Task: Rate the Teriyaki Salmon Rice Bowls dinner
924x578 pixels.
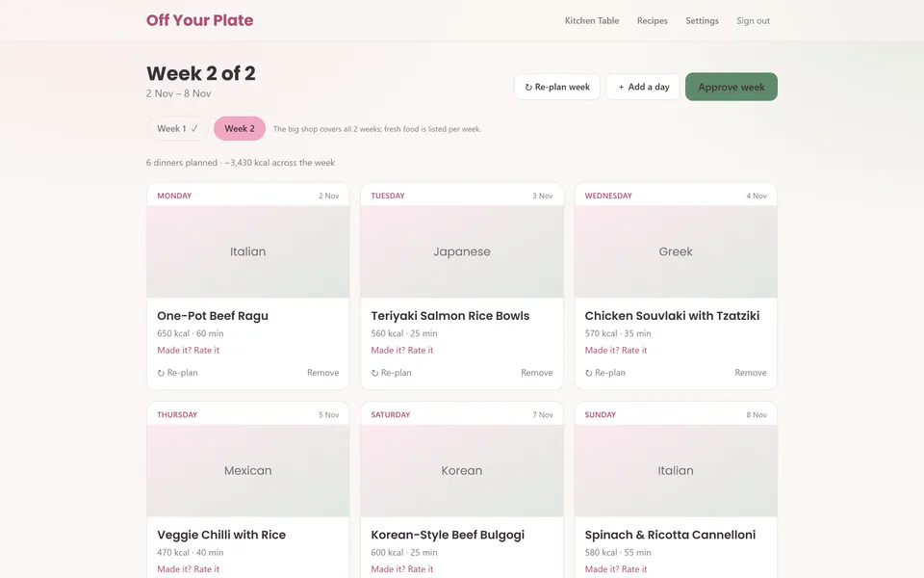Action: click(402, 351)
